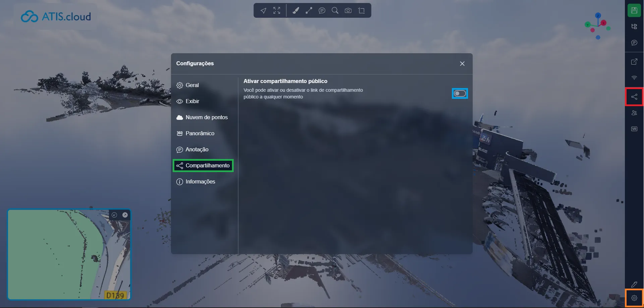Select the brush tool in toolbar
The image size is (644, 308).
pyautogui.click(x=295, y=11)
